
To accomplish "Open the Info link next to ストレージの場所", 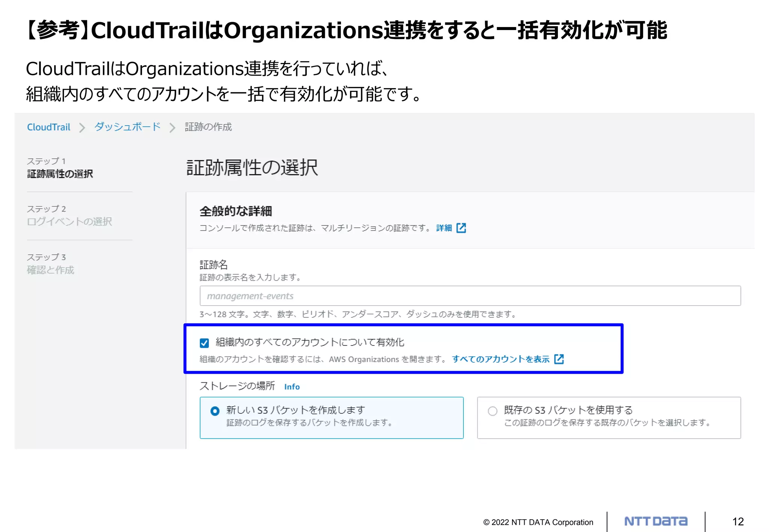I will click(292, 387).
